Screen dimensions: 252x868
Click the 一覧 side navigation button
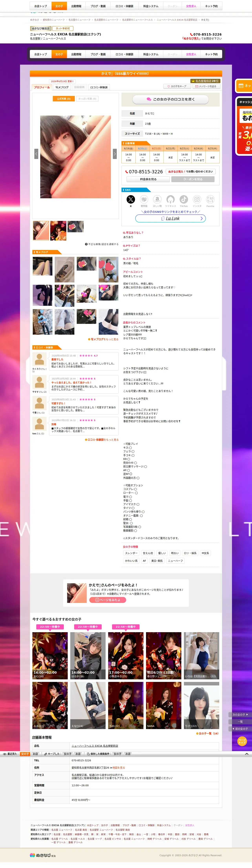point(240,722)
